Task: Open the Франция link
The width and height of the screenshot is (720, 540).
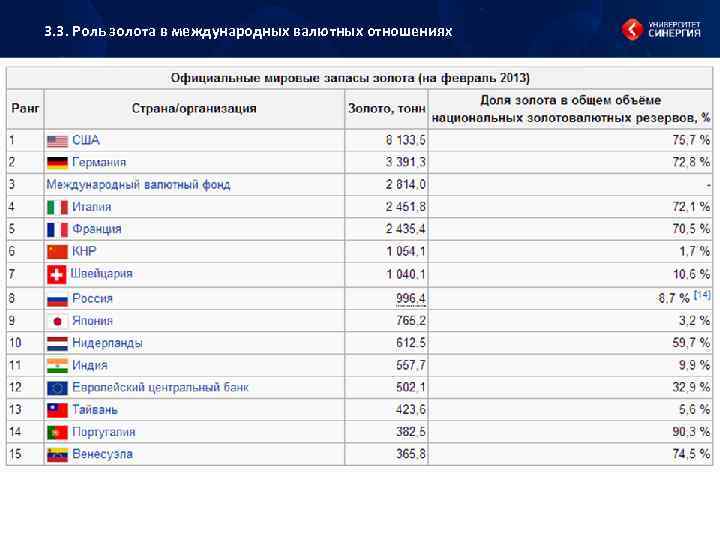Action: [96, 229]
